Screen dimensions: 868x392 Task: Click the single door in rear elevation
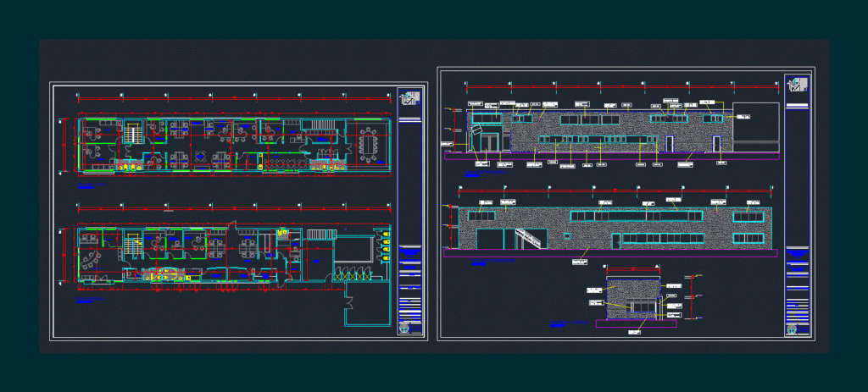click(x=615, y=241)
